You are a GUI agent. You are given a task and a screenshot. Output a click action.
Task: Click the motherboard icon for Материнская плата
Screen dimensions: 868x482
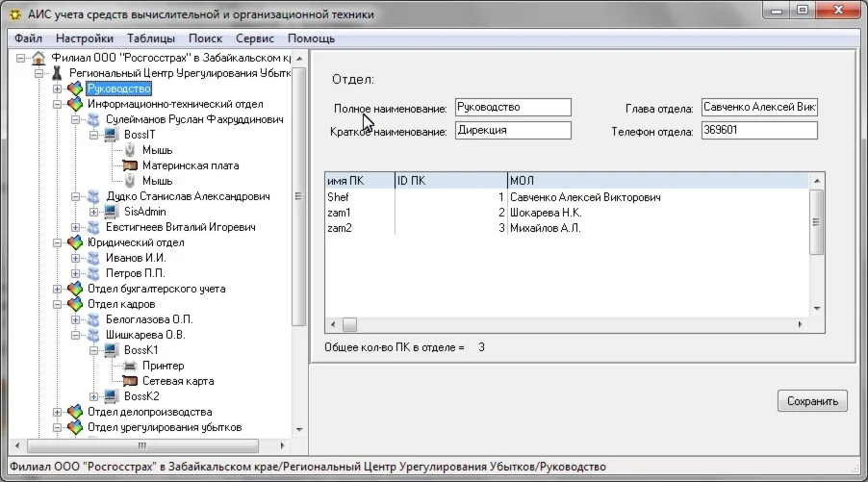point(130,165)
